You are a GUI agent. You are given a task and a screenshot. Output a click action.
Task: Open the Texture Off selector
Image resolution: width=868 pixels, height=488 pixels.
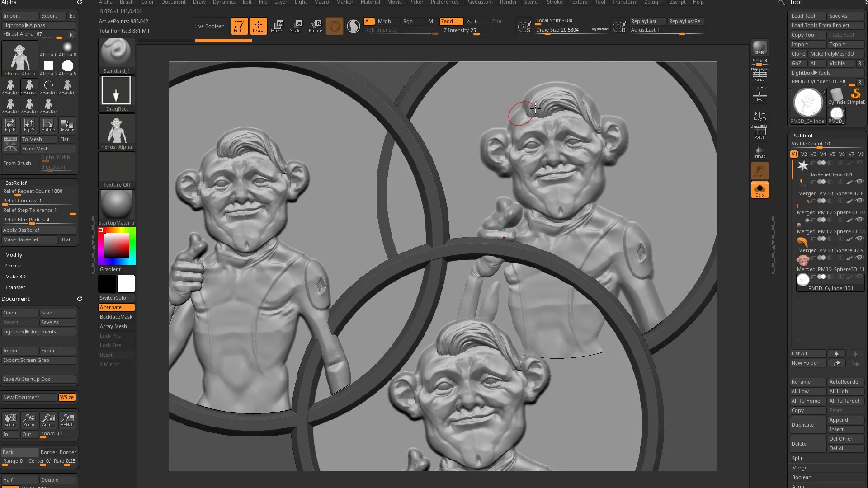117,170
